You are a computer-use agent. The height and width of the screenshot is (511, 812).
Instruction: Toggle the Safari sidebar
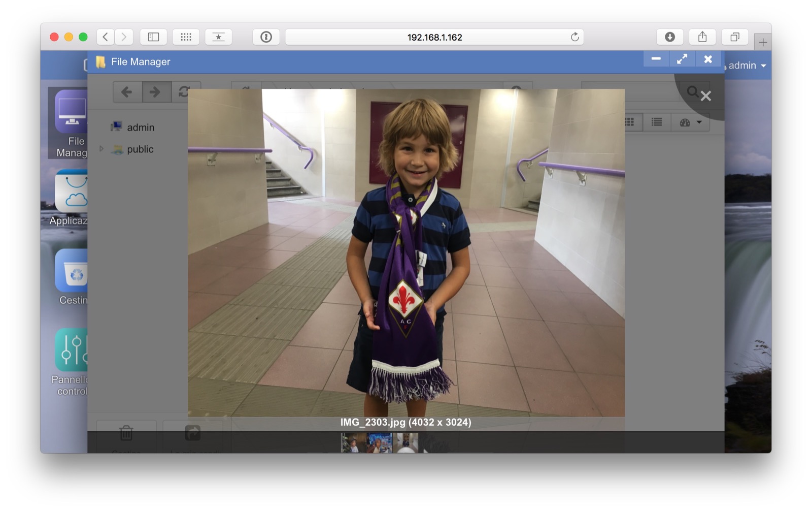click(x=153, y=37)
